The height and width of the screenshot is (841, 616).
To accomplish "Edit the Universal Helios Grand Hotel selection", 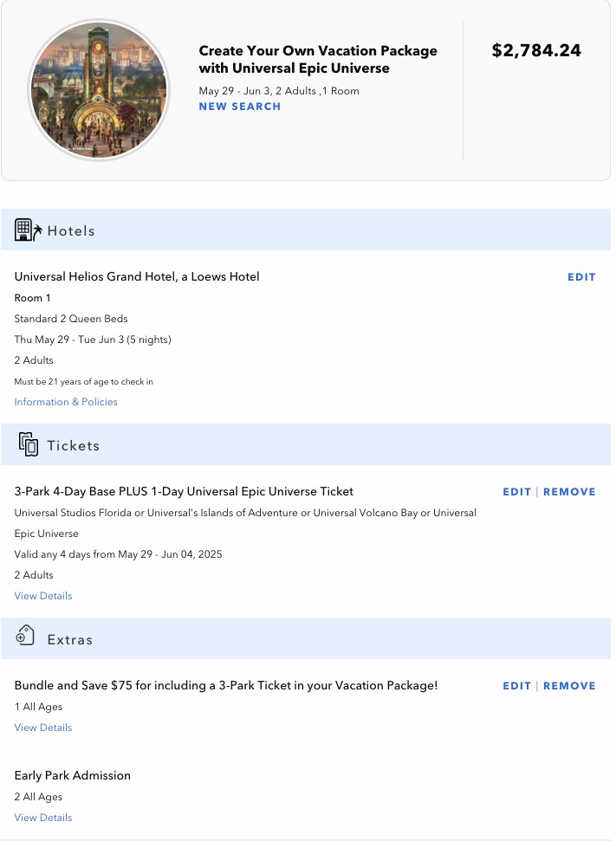I will click(x=581, y=277).
